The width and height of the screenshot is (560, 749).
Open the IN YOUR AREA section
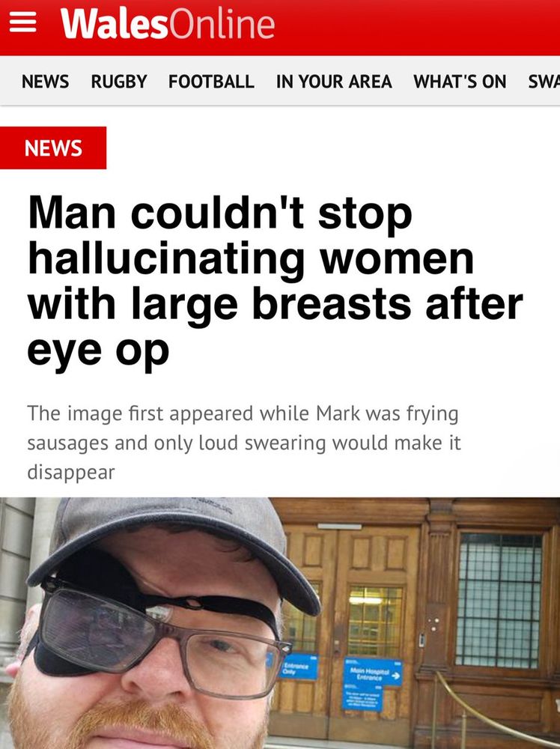(334, 81)
